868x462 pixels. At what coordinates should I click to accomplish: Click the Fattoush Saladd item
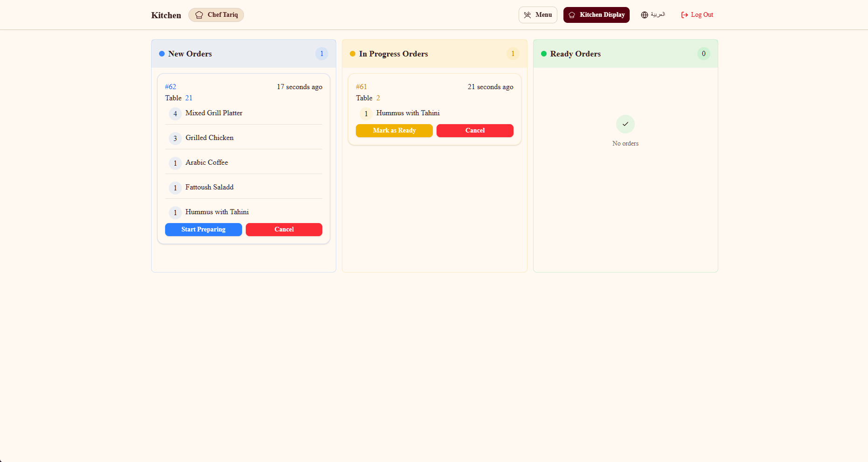(x=209, y=187)
